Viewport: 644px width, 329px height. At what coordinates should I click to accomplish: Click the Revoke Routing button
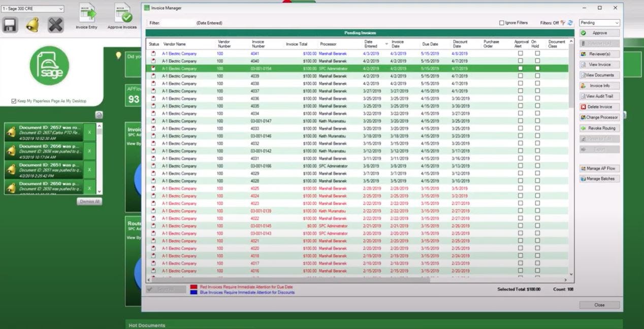tap(599, 128)
